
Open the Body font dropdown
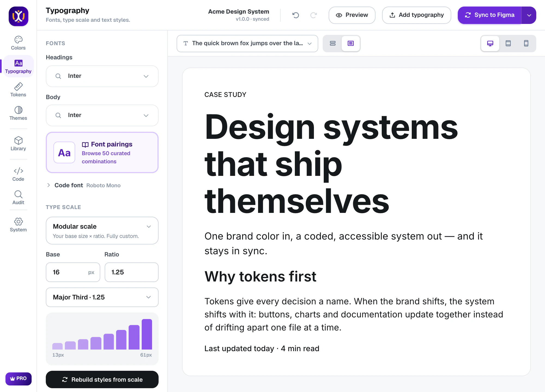click(102, 115)
